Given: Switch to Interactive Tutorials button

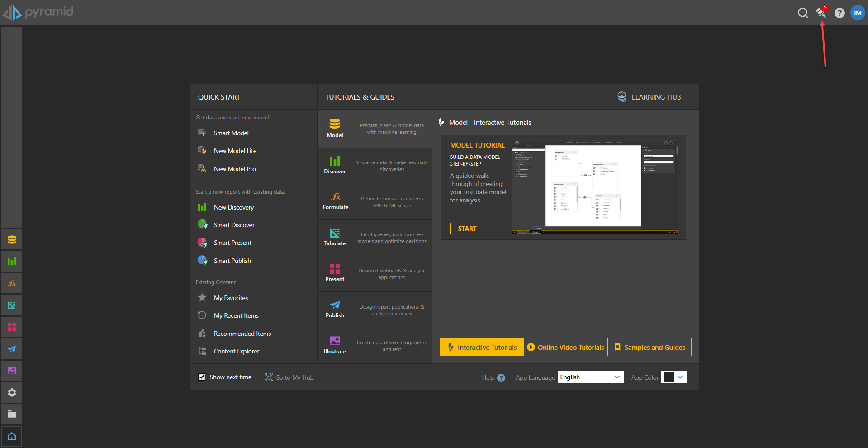Looking at the screenshot, I should 482,347.
